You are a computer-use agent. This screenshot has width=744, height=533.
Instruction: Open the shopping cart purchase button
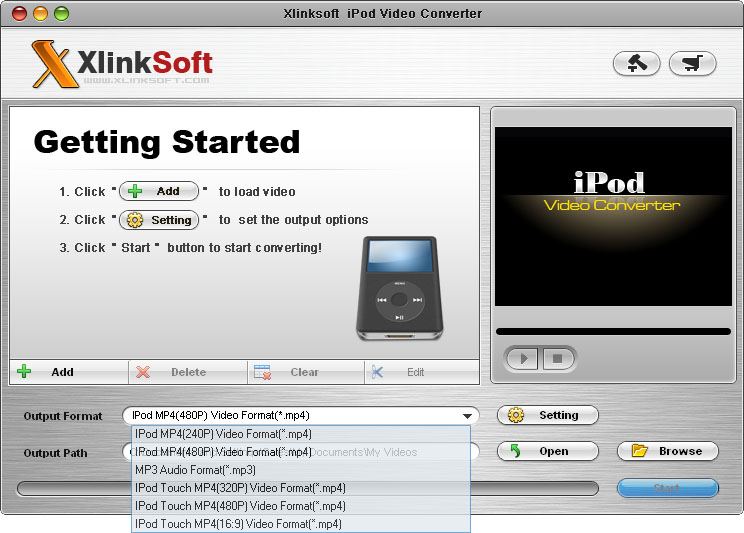[x=692, y=63]
